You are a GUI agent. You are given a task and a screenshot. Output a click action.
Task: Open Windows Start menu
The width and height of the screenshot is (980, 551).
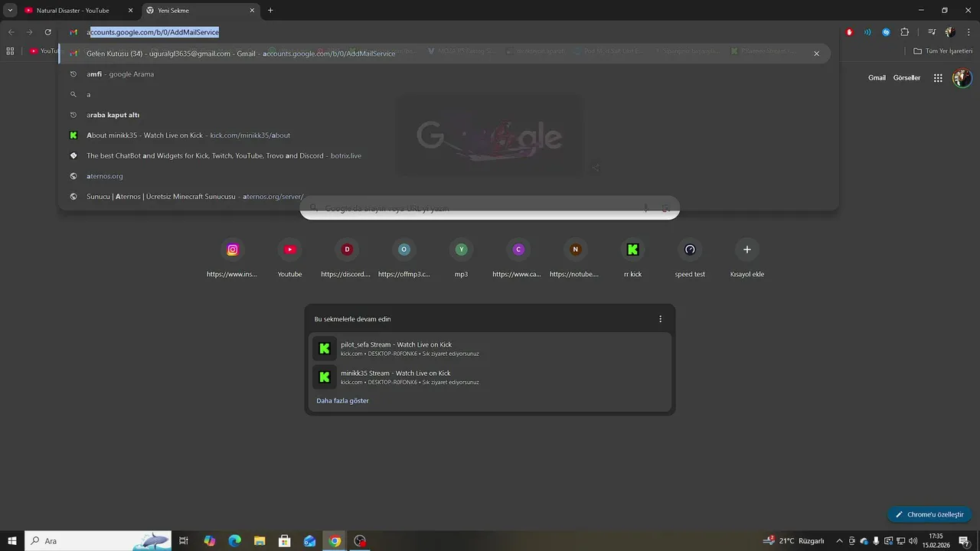[12, 541]
